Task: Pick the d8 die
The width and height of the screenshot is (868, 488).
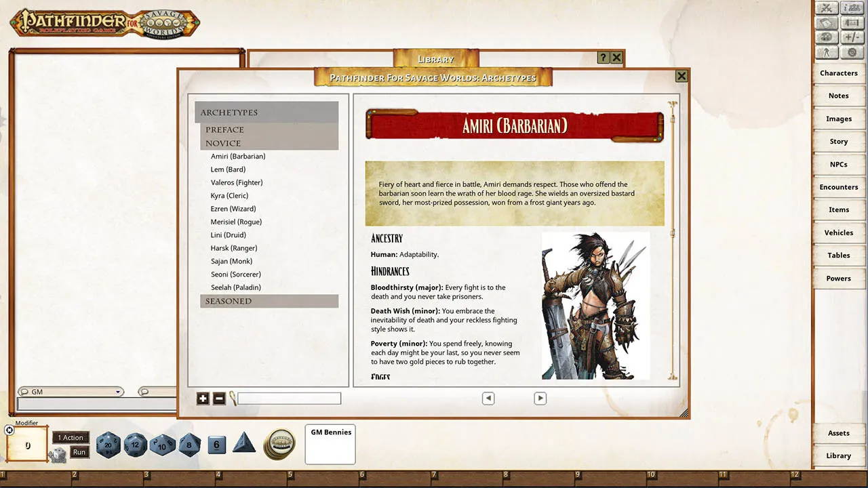Action: 189,445
